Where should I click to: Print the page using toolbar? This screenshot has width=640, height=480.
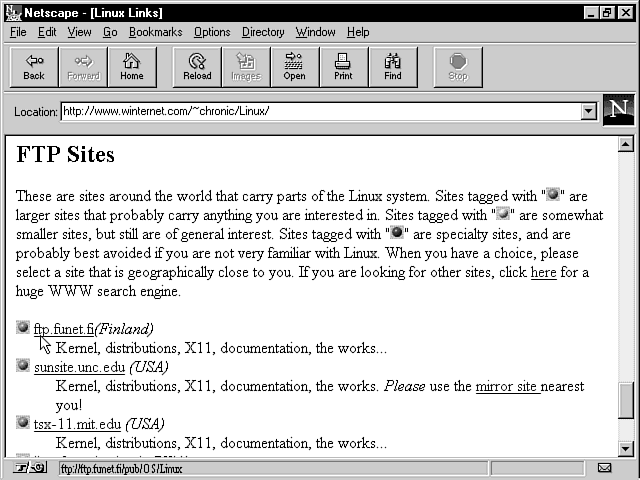(x=343, y=67)
